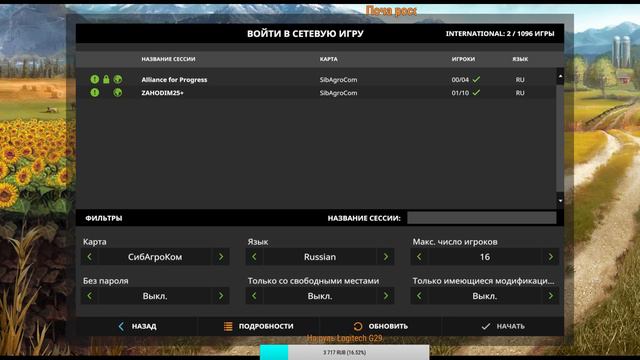
Task: Next option for Карта filter
Action: (221, 257)
